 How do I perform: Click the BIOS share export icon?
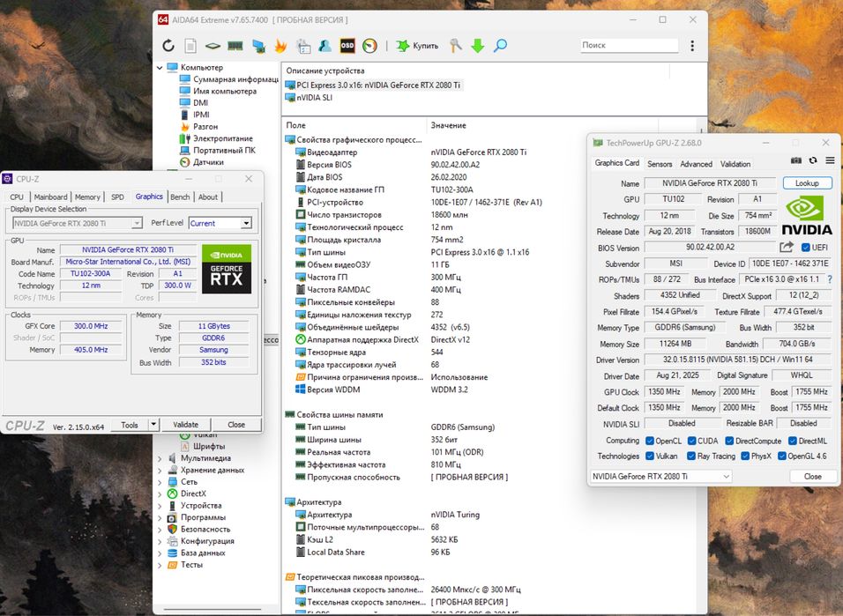click(x=787, y=248)
